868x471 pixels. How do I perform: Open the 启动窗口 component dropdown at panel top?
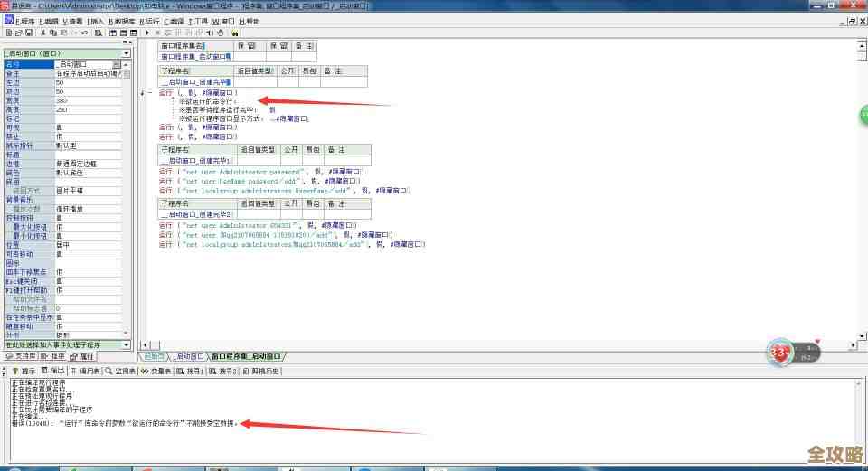(x=126, y=53)
